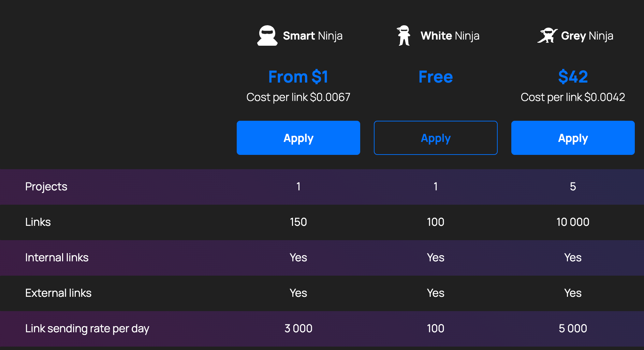Click the Links row label
This screenshot has width=644, height=350.
point(38,222)
